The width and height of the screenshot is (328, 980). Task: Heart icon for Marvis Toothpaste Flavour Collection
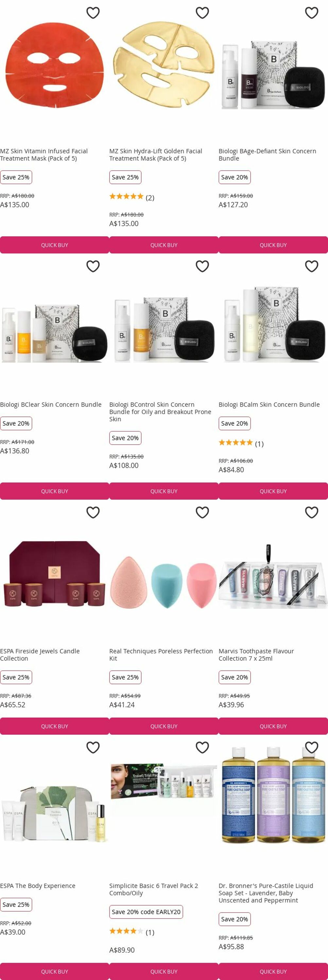(x=312, y=513)
